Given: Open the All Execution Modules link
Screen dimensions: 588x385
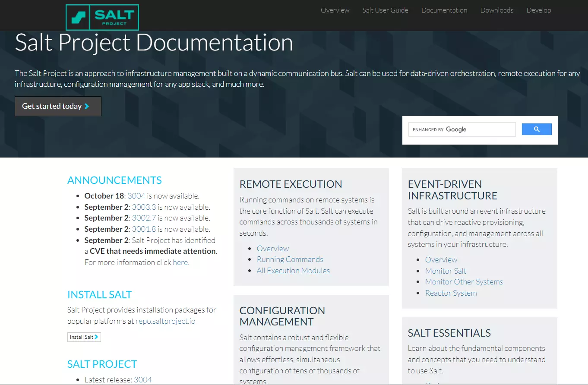Looking at the screenshot, I should tap(293, 271).
